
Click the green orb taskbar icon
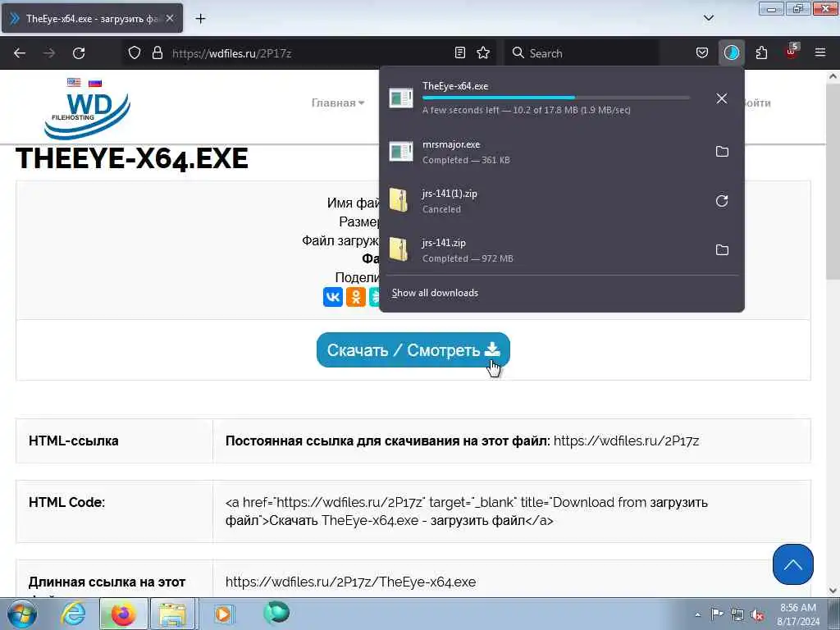276,613
